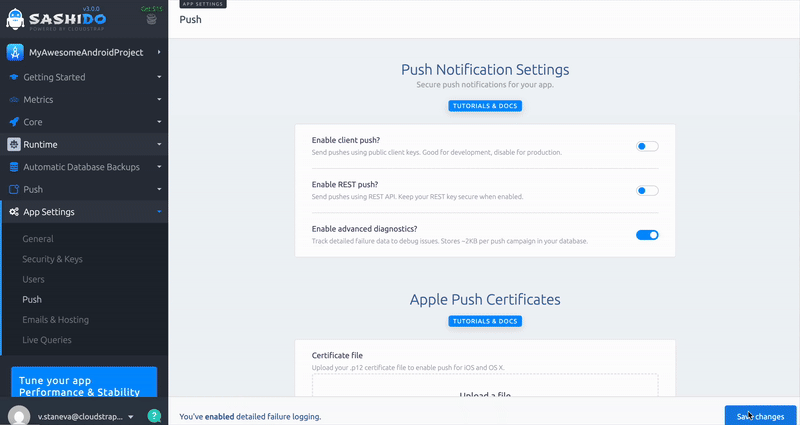The width and height of the screenshot is (800, 425).
Task: Open Tutorials & Docs under Push Notification Settings
Action: pyautogui.click(x=485, y=105)
